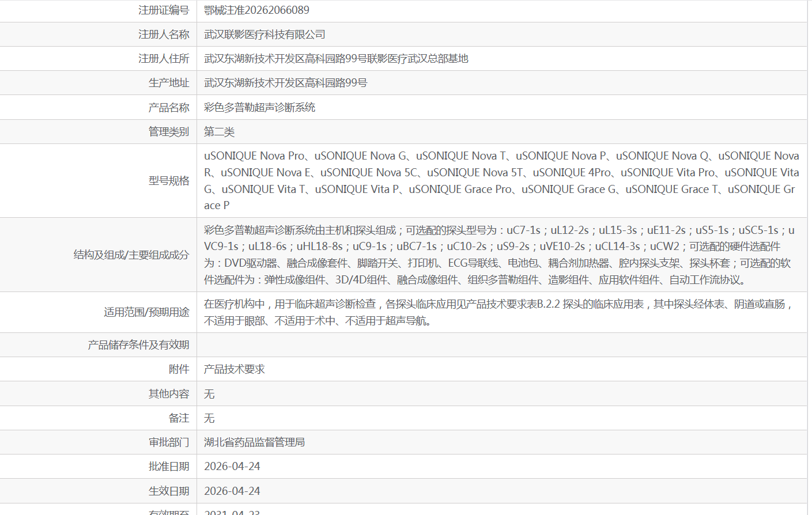Select the 无 value in 其他内容 row
This screenshot has width=812, height=515.
pos(209,394)
